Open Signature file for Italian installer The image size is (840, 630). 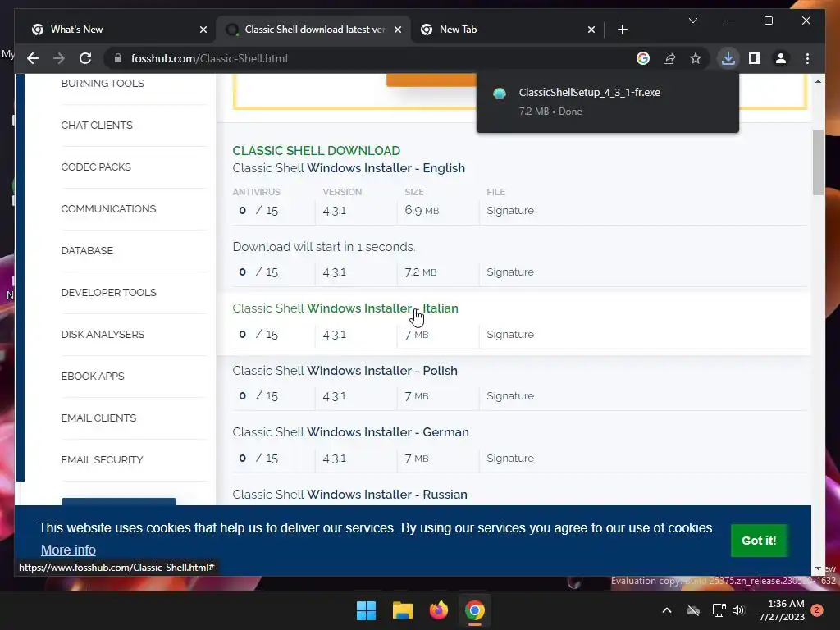point(510,335)
